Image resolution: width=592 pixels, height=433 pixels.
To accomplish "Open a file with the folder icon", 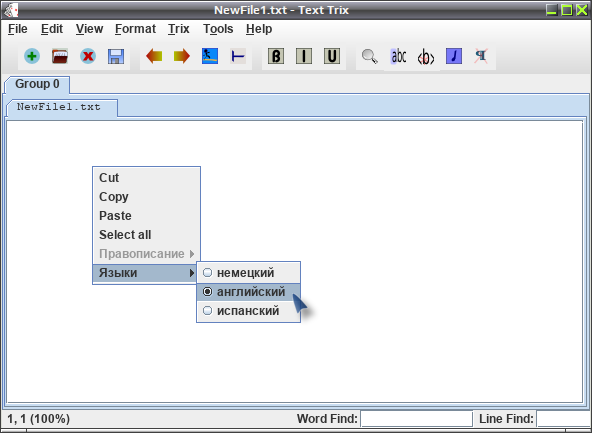I will (60, 57).
